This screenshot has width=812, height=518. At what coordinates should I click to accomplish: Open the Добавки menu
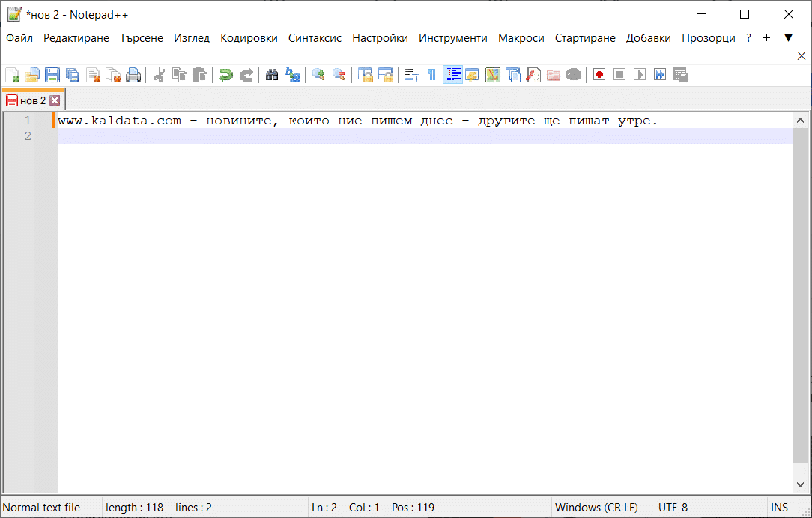[649, 38]
